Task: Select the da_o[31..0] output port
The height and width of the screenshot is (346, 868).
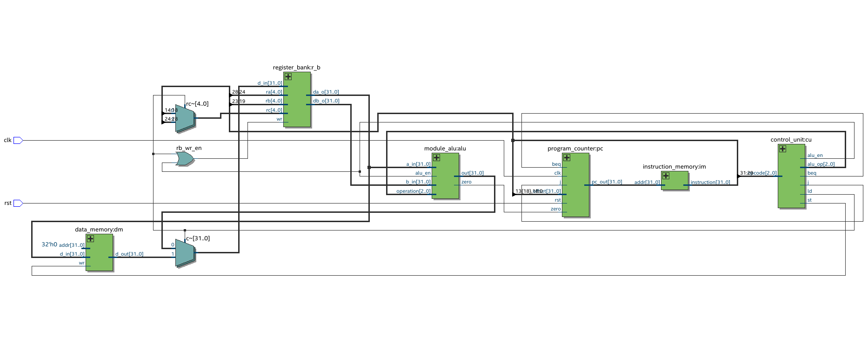Action: click(x=326, y=92)
